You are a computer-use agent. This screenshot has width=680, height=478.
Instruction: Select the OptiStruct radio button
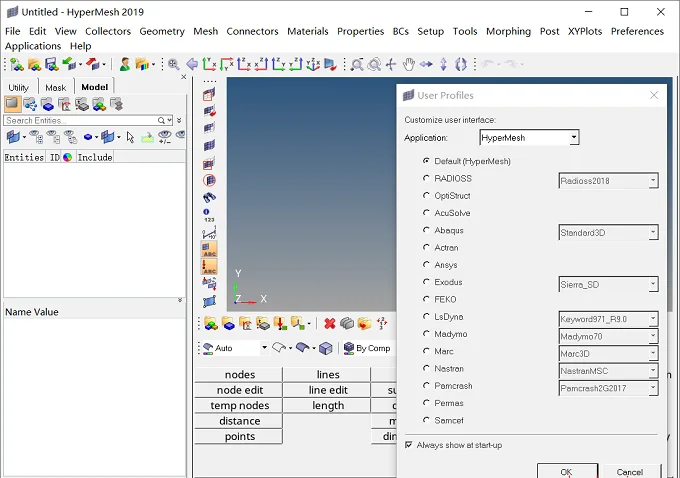426,196
